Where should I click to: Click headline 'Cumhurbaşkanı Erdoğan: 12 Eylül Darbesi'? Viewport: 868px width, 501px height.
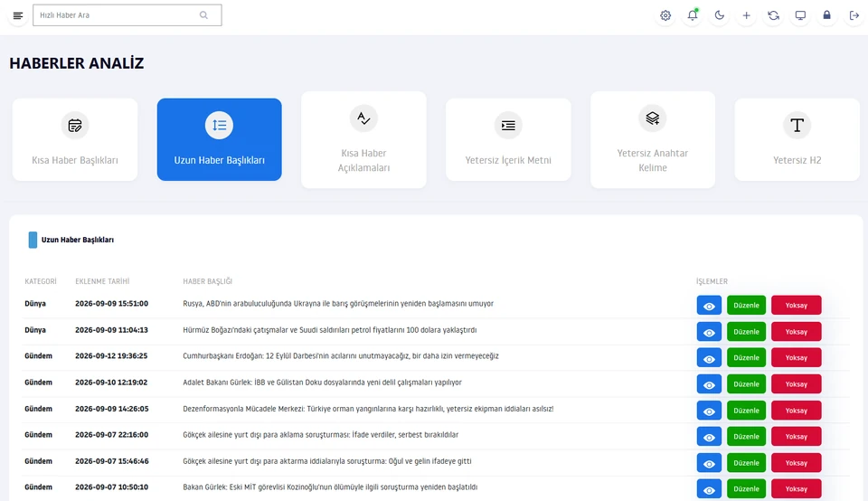click(341, 356)
